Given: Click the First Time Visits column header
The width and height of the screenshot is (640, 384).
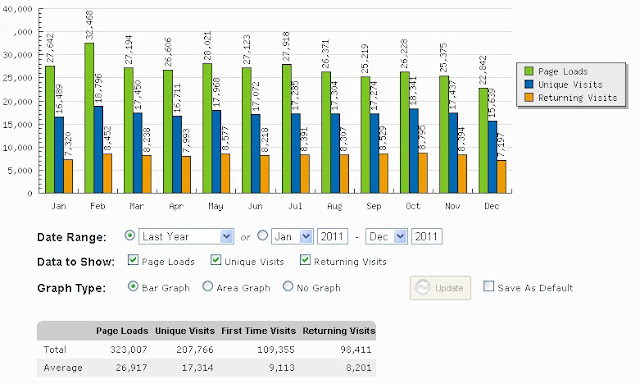Looking at the screenshot, I should [x=258, y=331].
